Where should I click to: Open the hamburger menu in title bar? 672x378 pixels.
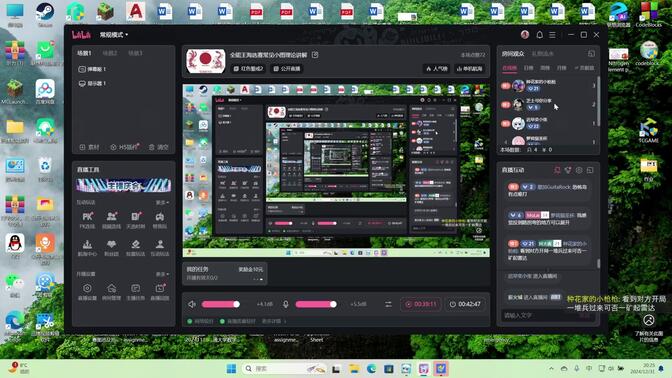pyautogui.click(x=552, y=35)
